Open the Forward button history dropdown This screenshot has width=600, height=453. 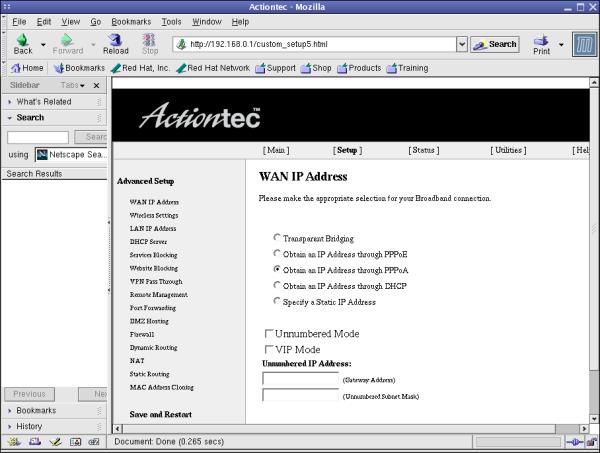[x=93, y=44]
